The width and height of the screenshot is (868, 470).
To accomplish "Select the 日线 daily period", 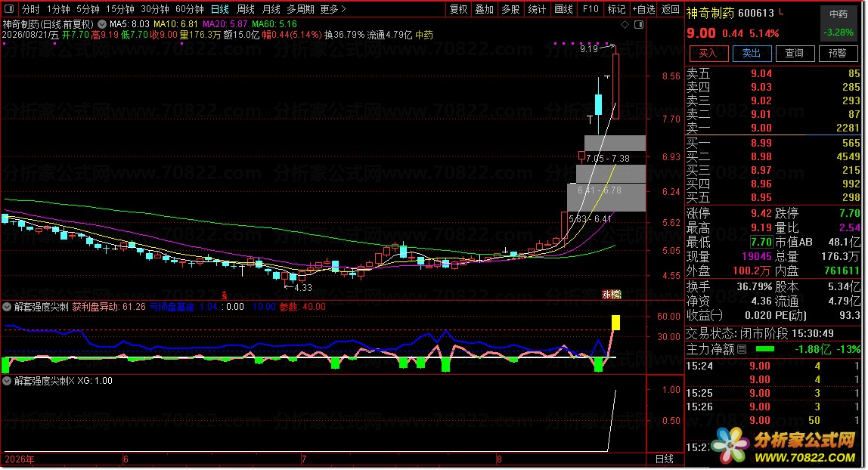I will click(220, 9).
